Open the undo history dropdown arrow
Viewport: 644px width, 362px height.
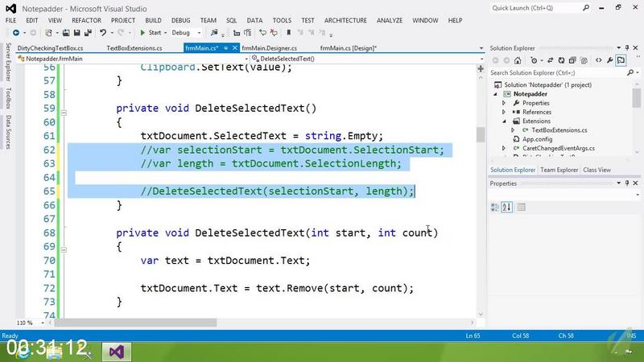click(x=112, y=32)
